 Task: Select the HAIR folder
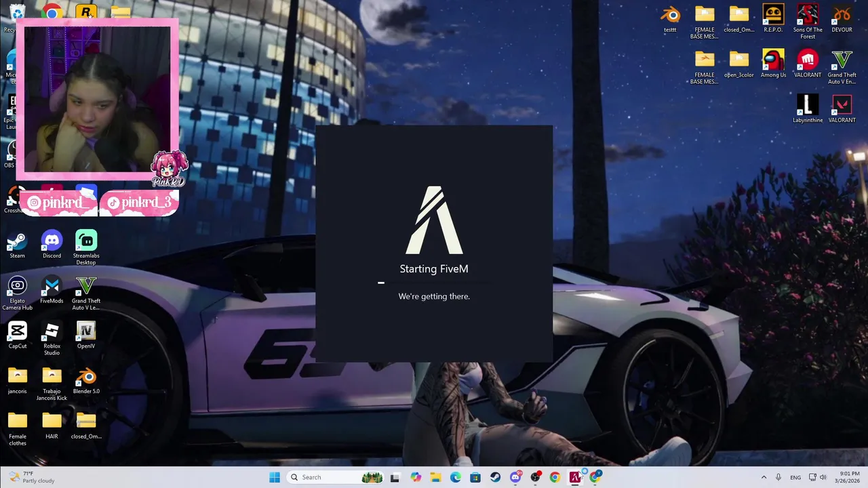pos(52,426)
